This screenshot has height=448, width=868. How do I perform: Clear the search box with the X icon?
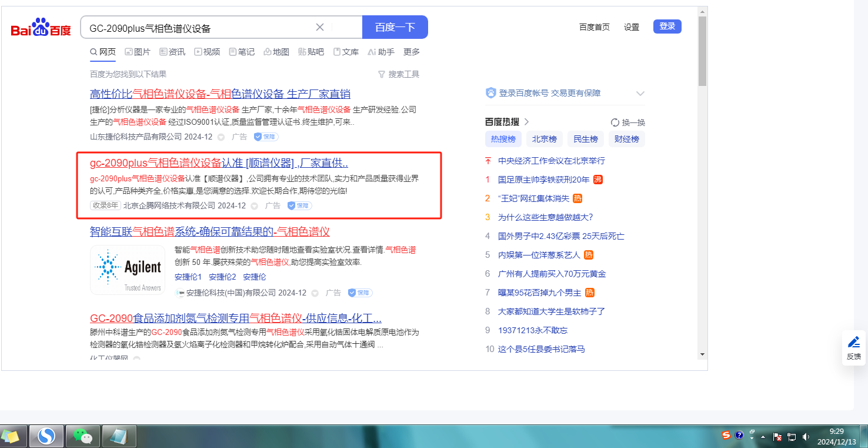320,27
